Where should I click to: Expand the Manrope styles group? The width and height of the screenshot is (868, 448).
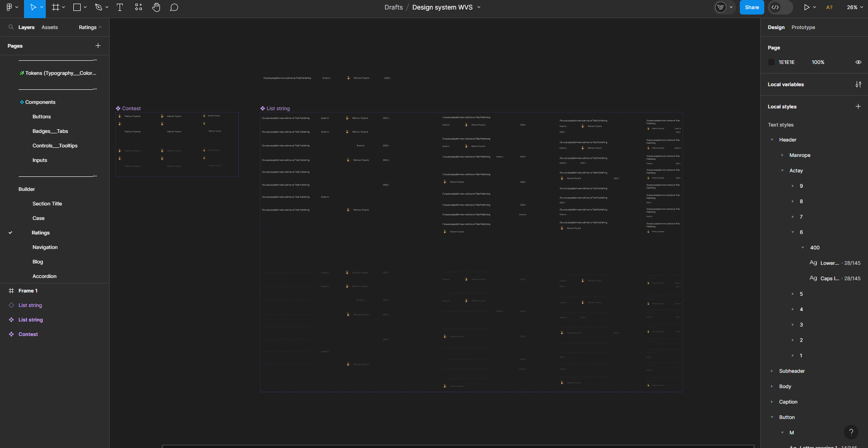point(782,155)
